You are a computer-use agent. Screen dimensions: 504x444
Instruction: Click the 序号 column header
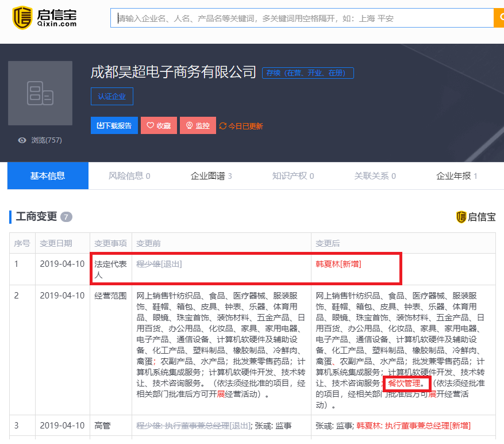pos(22,243)
